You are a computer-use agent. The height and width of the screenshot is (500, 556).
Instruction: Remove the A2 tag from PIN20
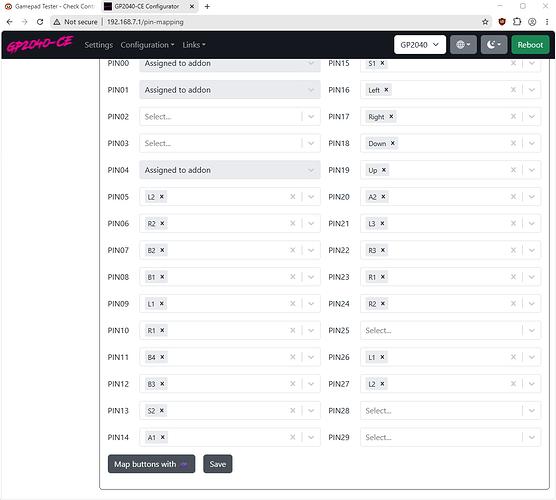(x=383, y=196)
